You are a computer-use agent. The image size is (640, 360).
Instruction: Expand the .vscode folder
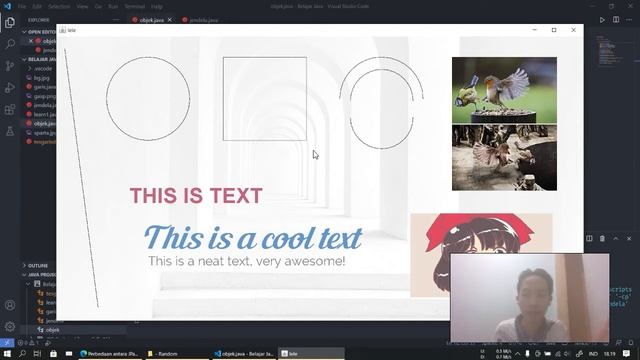point(40,69)
